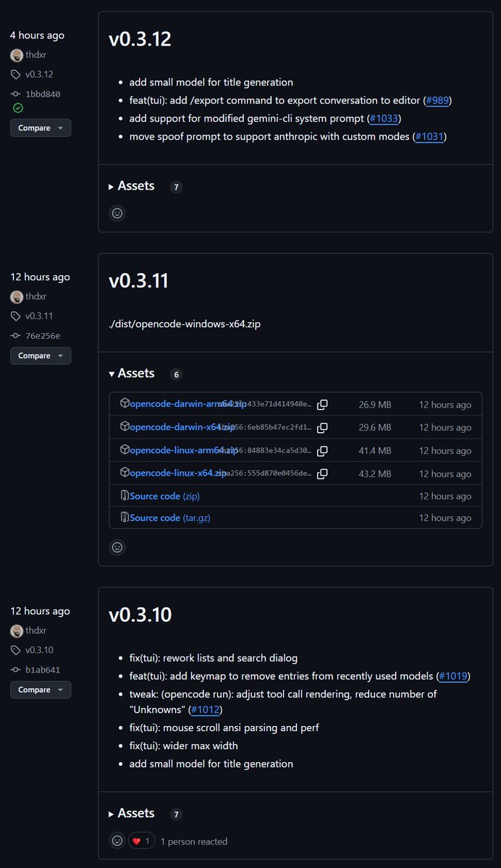Viewport: 501px width, 868px height.
Task: Click commit icon beside 76e256e
Action: (x=15, y=336)
